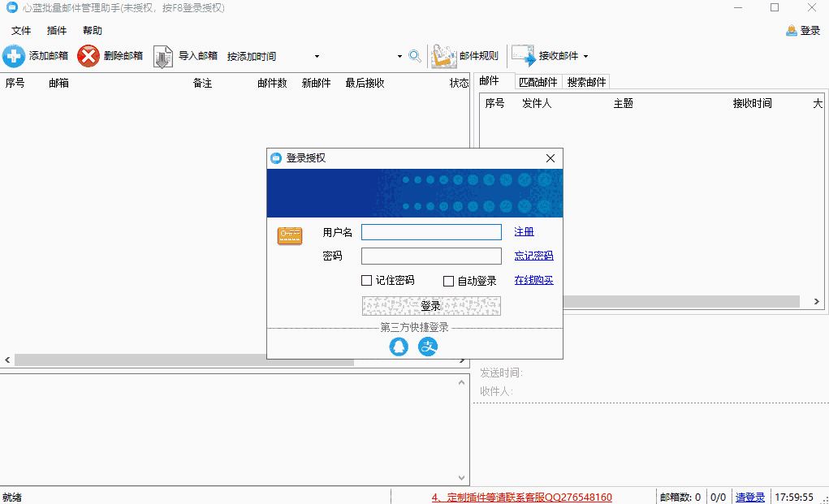Click the Add Mailbox (添加邮箱) plus icon
The image size is (829, 504).
(x=14, y=56)
